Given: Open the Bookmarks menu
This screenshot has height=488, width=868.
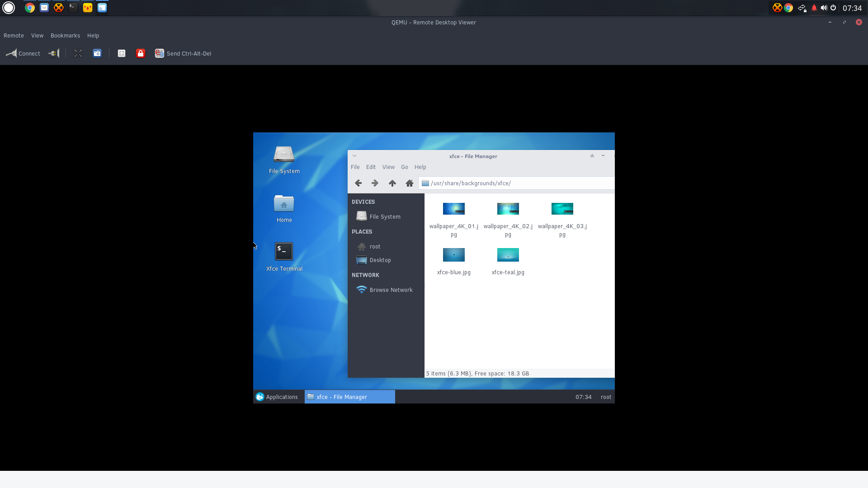Looking at the screenshot, I should 65,36.
